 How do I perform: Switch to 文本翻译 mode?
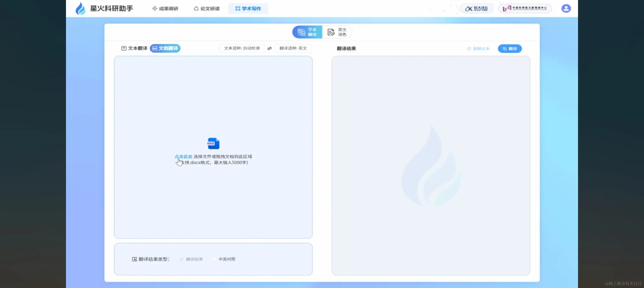(x=134, y=48)
